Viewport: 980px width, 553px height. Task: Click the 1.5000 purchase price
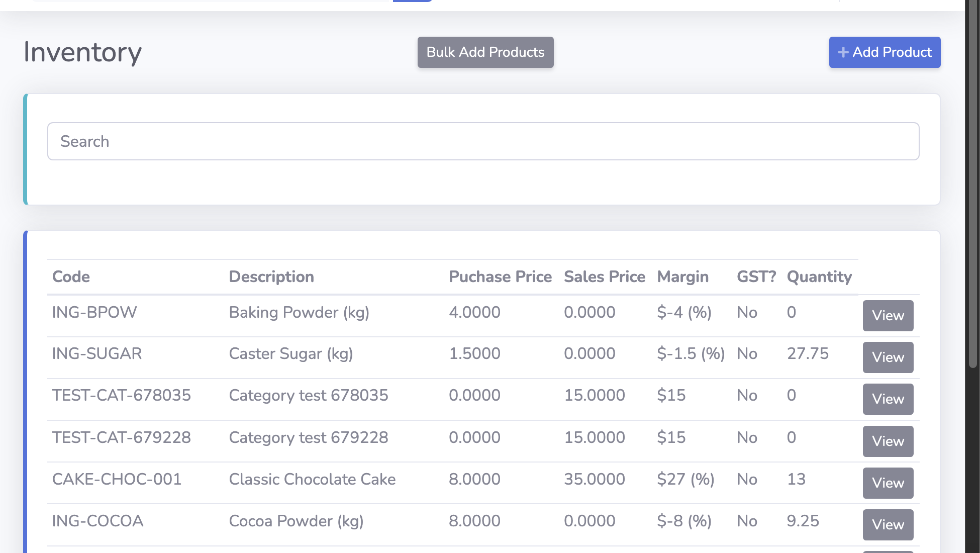pyautogui.click(x=474, y=353)
